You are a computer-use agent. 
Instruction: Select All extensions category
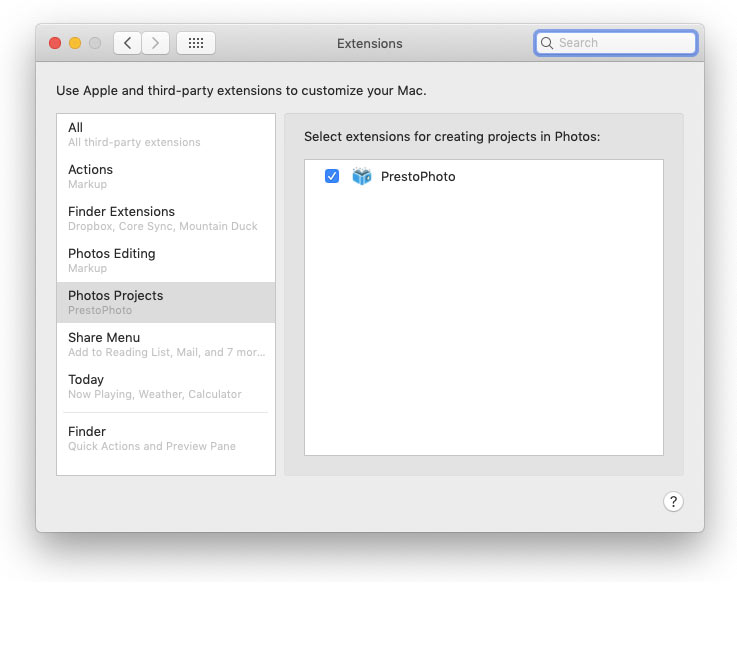click(165, 134)
